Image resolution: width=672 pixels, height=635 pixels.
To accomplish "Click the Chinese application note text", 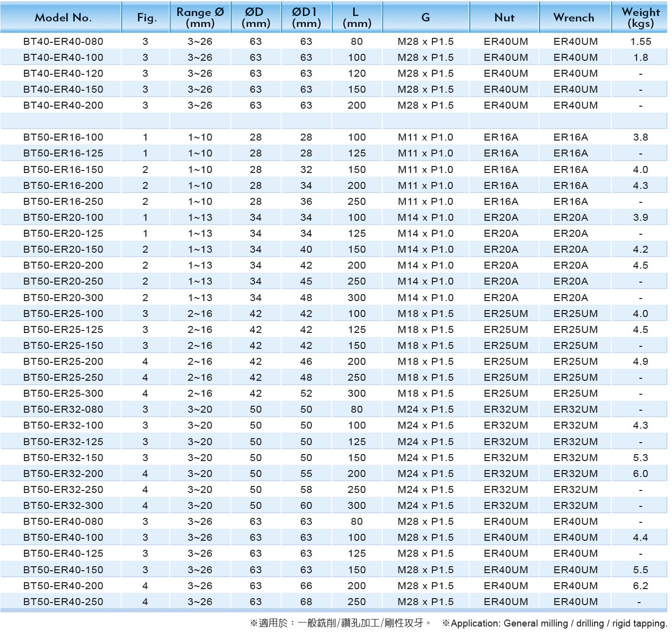I will [x=341, y=623].
